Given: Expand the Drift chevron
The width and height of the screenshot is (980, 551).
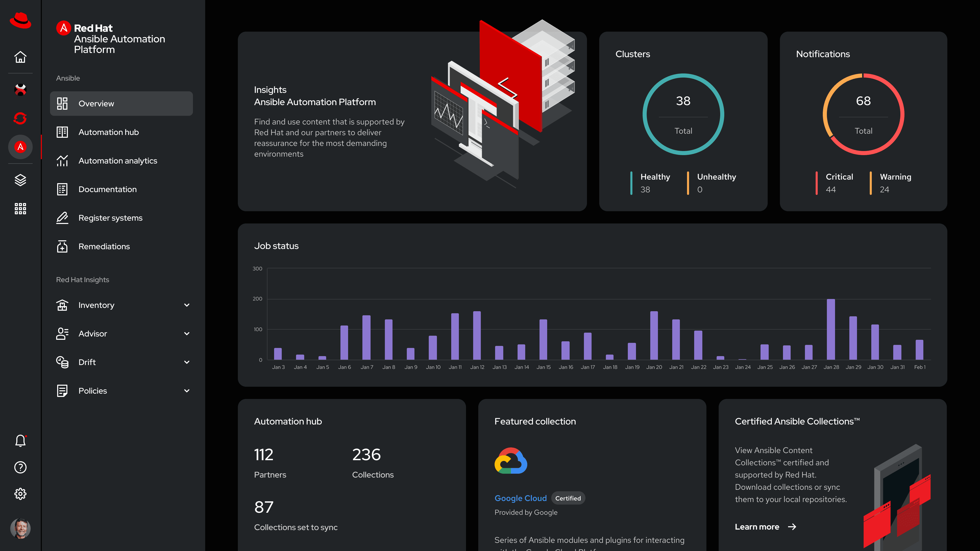Looking at the screenshot, I should pos(187,362).
